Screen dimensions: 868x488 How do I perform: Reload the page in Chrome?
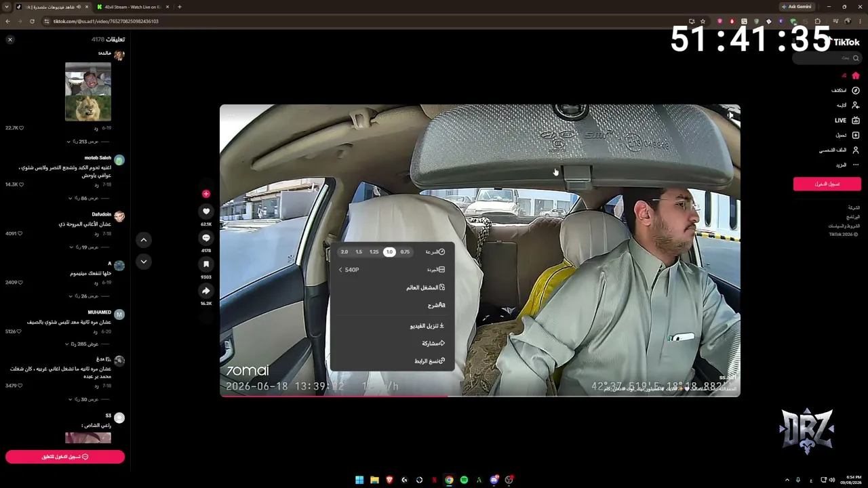click(32, 21)
